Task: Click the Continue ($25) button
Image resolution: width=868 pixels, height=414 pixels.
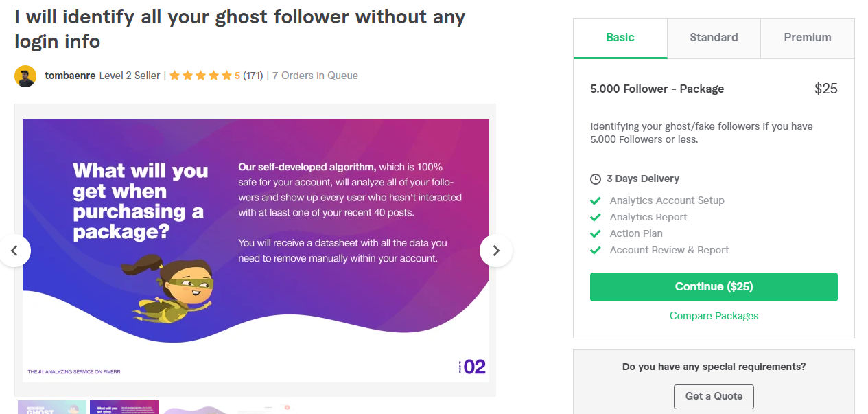Action: (x=714, y=287)
